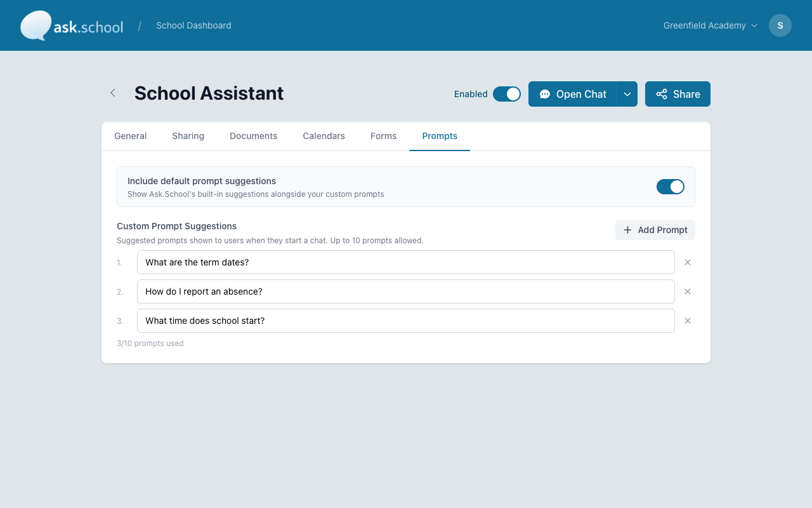
Task: Select the Forms tab
Action: (384, 136)
